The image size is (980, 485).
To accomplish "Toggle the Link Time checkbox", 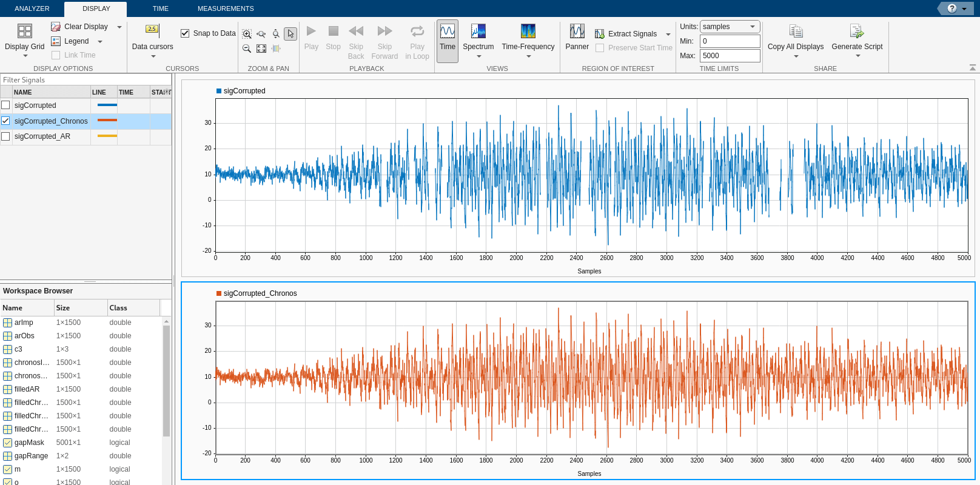I will [x=56, y=55].
